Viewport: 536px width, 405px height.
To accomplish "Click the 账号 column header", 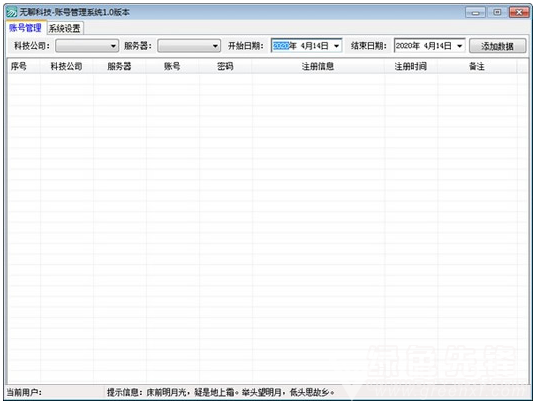I will pyautogui.click(x=173, y=66).
